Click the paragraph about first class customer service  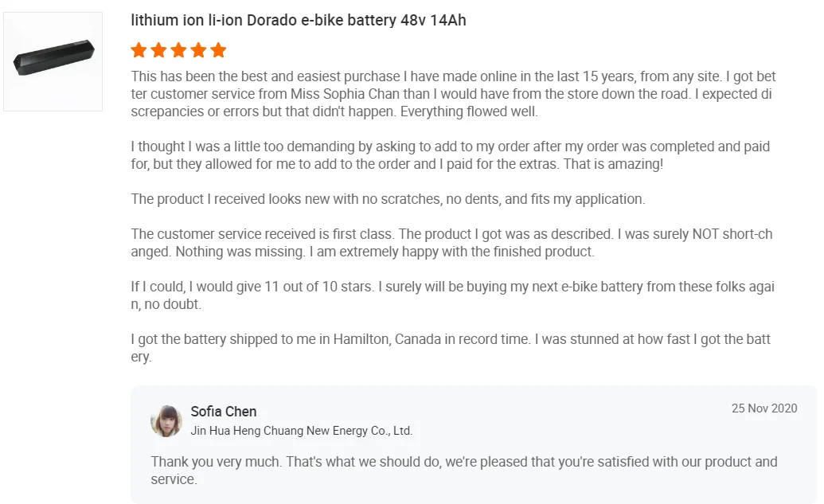(451, 243)
